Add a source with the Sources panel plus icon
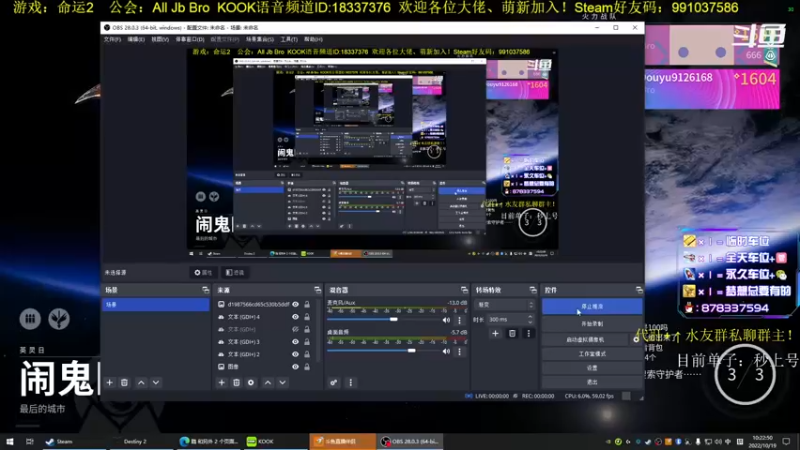 coord(221,382)
